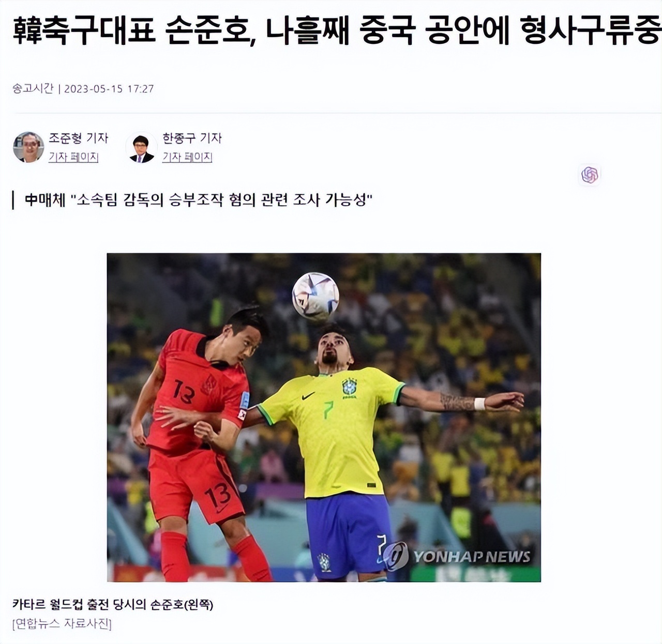Click the 中매체 subheading quote

[x=199, y=200]
